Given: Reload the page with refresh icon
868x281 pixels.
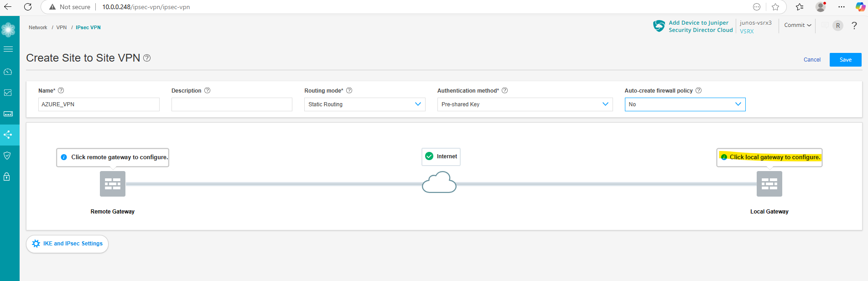Looking at the screenshot, I should (x=28, y=7).
